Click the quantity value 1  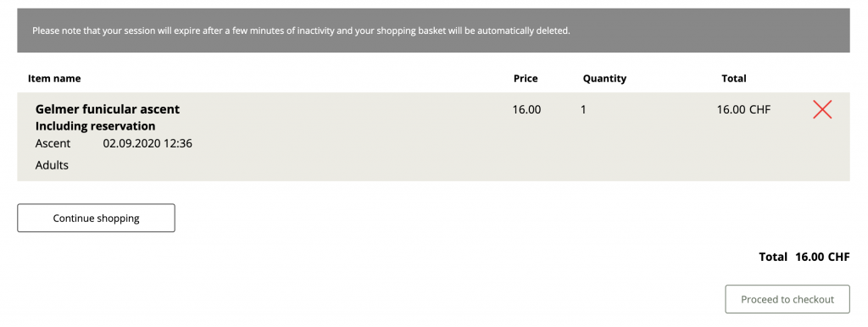click(x=583, y=109)
